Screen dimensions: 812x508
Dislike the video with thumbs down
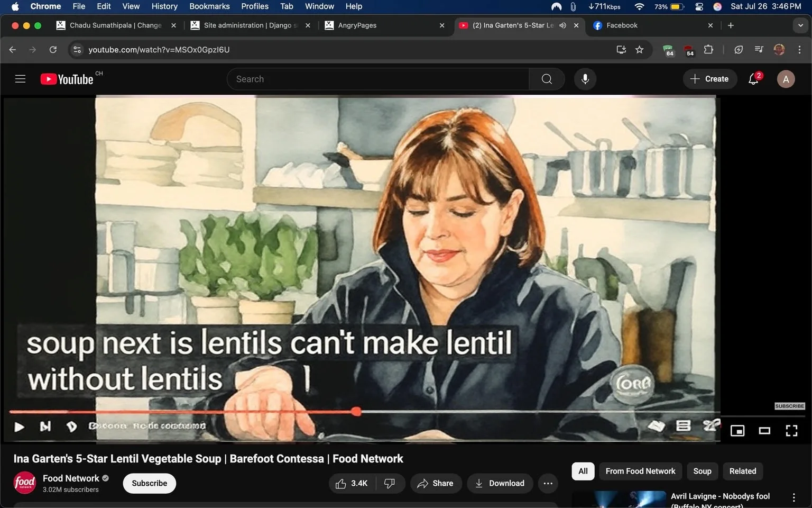(390, 483)
